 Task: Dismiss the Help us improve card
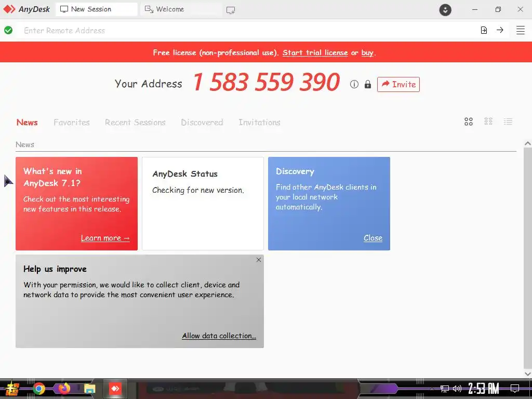click(259, 260)
